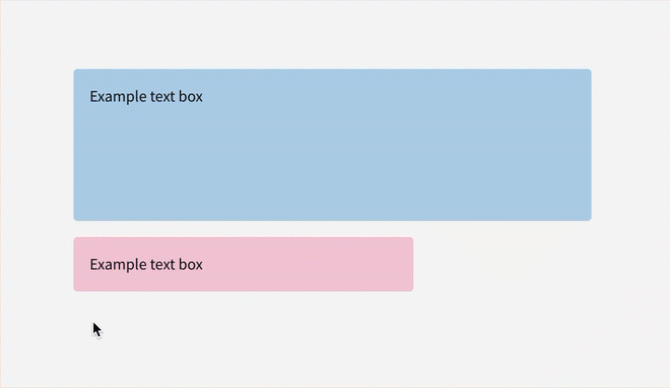The width and height of the screenshot is (670, 388).
Task: Click gray canvas gap between the two boxes
Action: pos(243,229)
